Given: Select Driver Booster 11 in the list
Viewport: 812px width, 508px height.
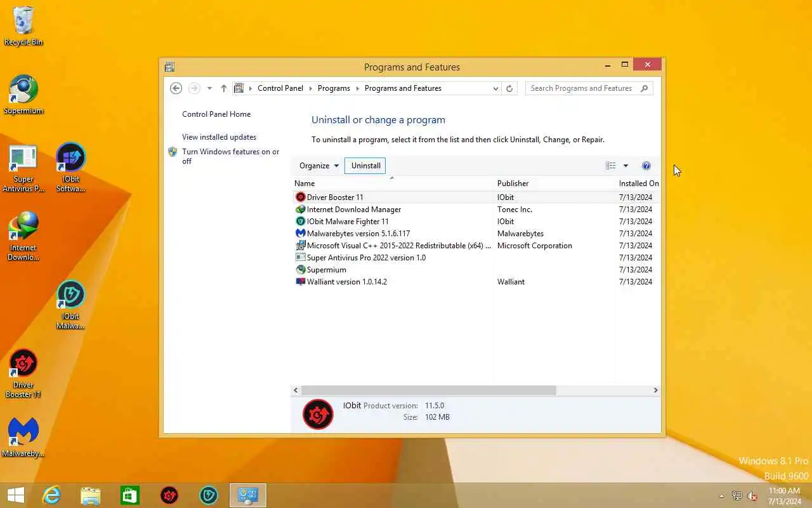Looking at the screenshot, I should tap(475, 197).
